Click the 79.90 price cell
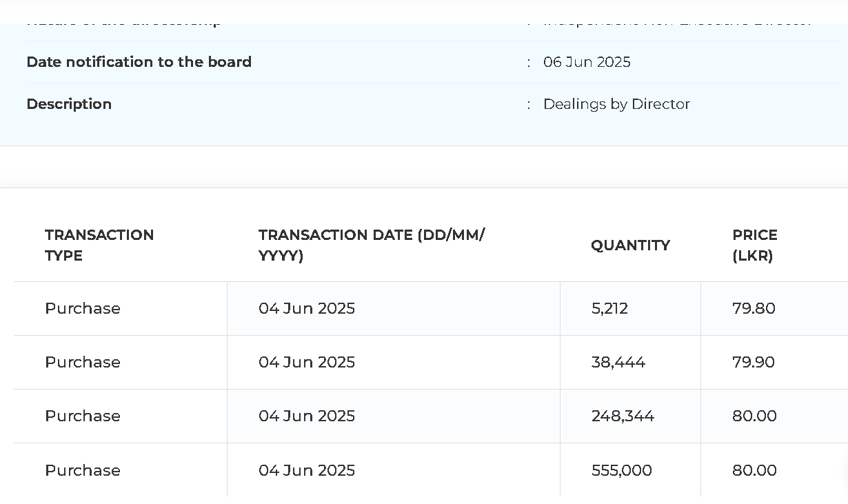Screen dimensions: 848x504 pyautogui.click(x=754, y=362)
